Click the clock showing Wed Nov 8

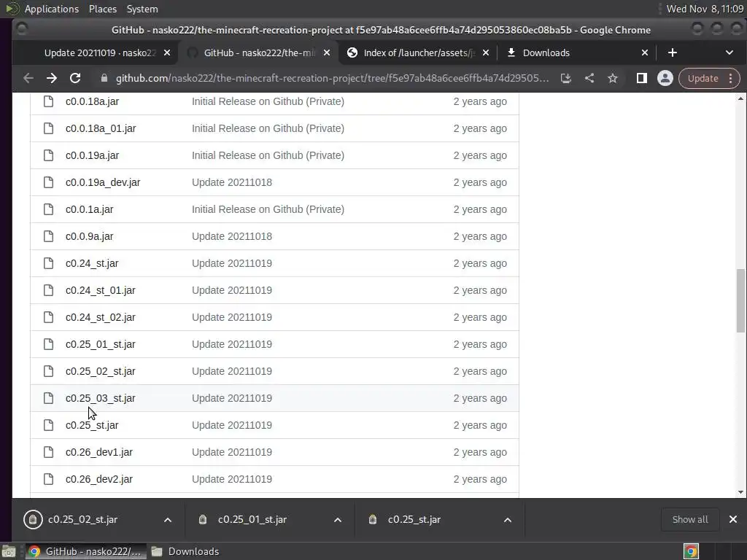pos(705,9)
